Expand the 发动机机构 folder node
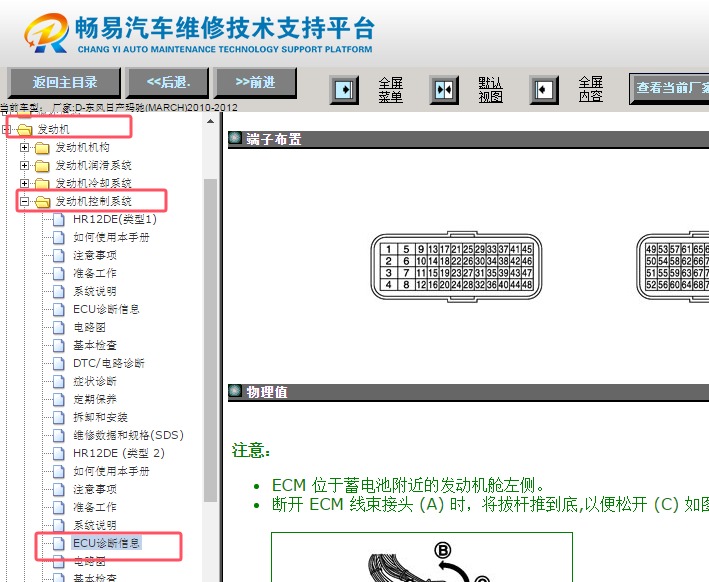The width and height of the screenshot is (709, 582). [24, 147]
